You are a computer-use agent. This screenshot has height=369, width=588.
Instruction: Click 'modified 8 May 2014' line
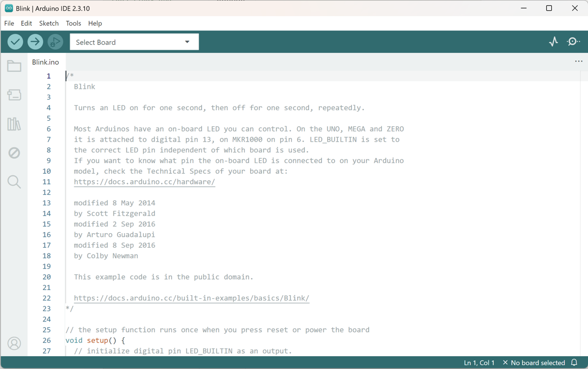pos(114,203)
